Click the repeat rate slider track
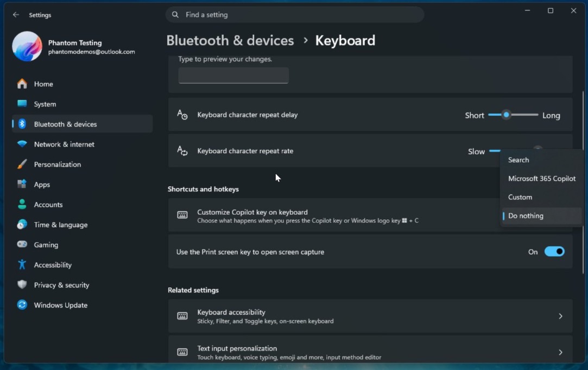 pos(495,151)
